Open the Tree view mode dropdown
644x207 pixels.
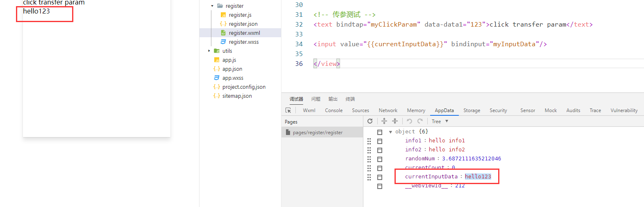tap(440, 121)
